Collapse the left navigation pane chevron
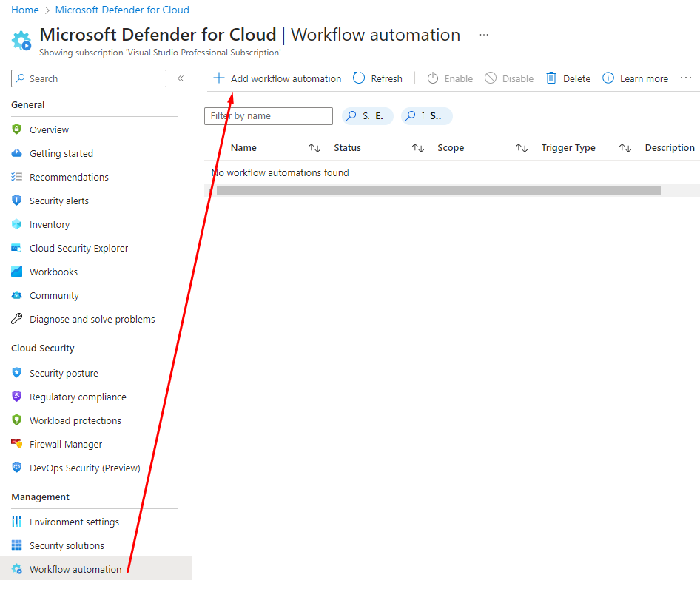This screenshot has width=700, height=589. [181, 78]
